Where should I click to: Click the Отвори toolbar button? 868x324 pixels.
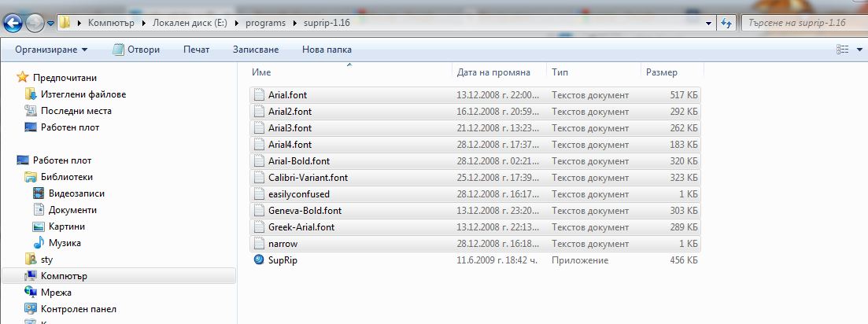136,50
